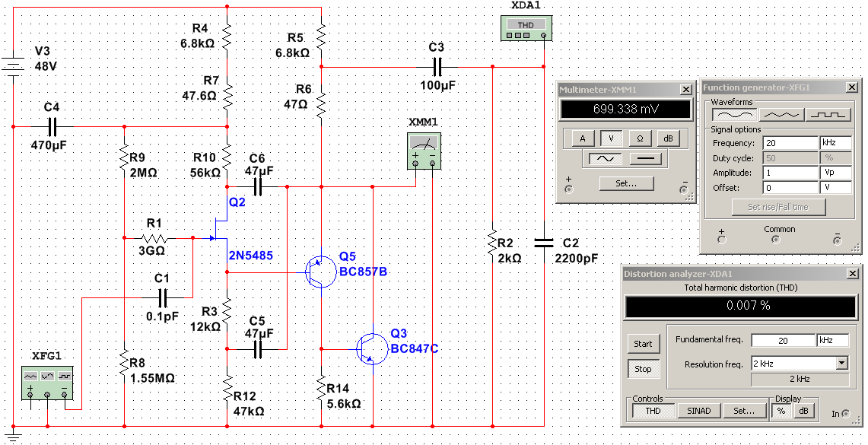
Task: Click function generator Common terminal
Action: (x=776, y=240)
